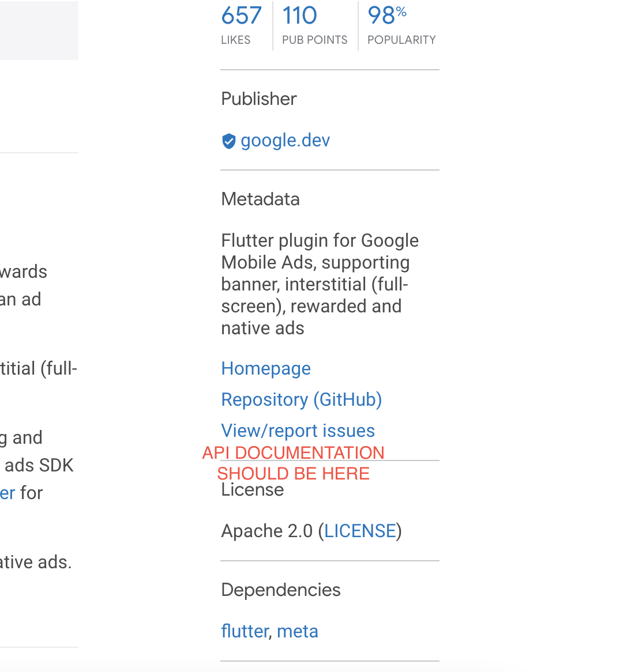
Task: Click the 657 LIKES statistic
Action: [x=242, y=16]
